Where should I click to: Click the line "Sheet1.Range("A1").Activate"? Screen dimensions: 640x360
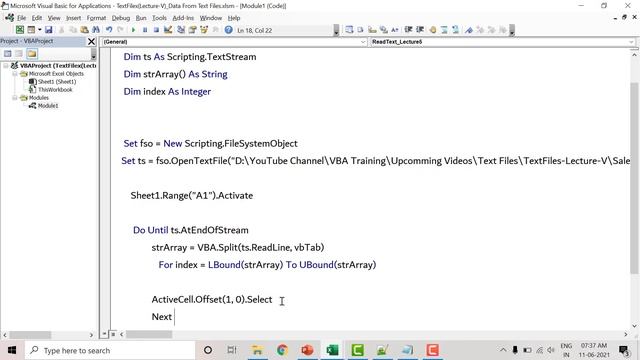(191, 196)
